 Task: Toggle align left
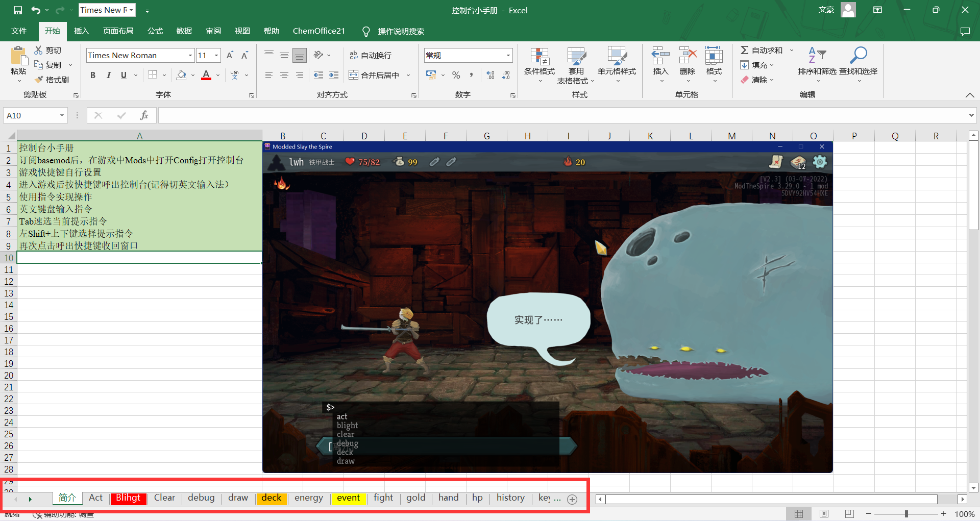point(269,75)
